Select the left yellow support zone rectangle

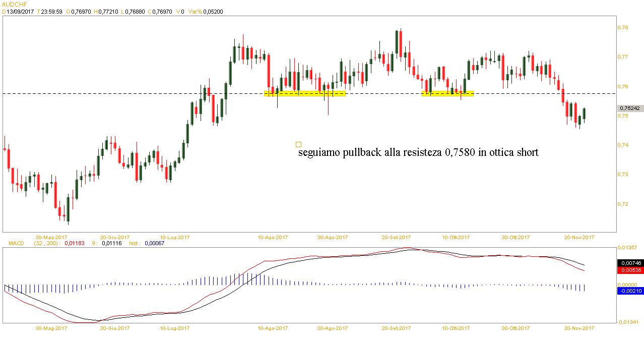click(305, 93)
